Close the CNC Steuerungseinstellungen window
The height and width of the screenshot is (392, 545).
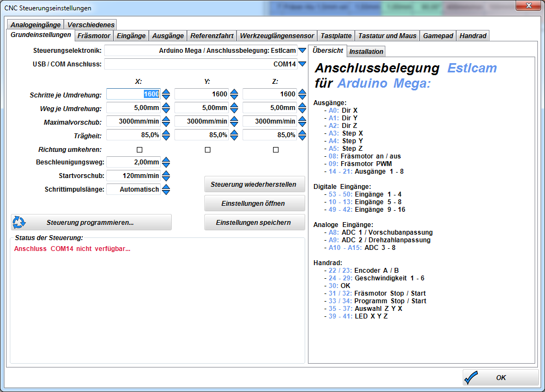point(529,5)
